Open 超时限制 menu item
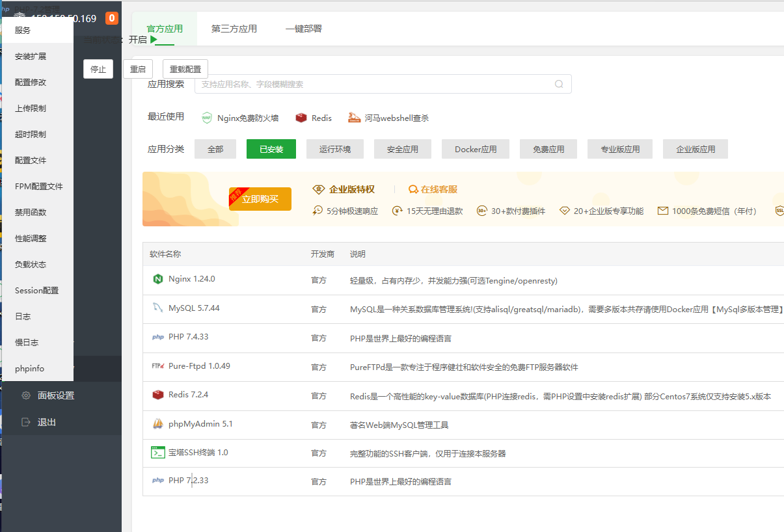 (x=38, y=135)
